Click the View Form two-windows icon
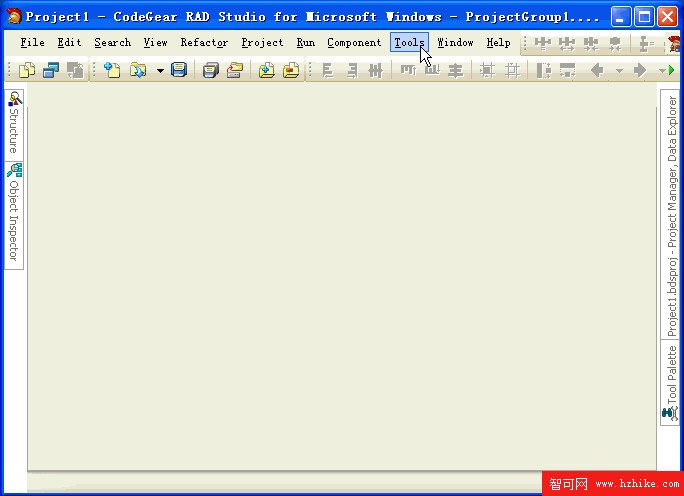 point(51,70)
